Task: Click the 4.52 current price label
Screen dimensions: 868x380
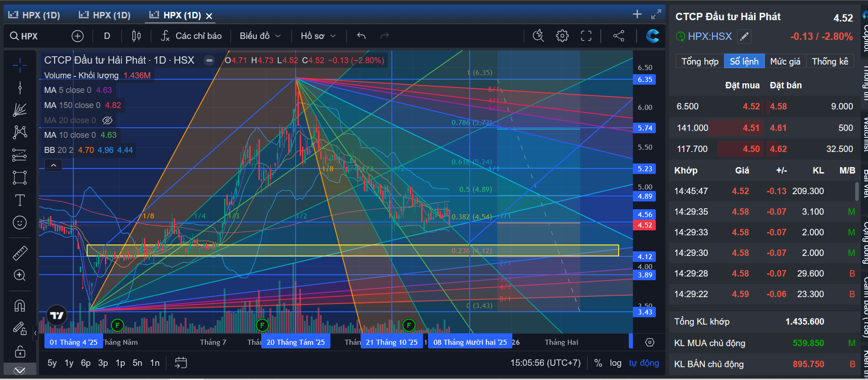Action: (645, 225)
